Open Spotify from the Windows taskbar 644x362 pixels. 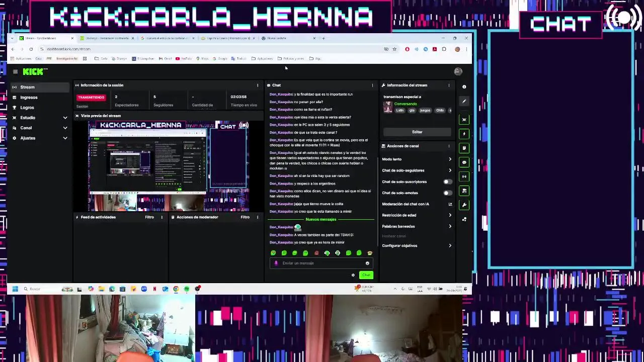click(187, 289)
